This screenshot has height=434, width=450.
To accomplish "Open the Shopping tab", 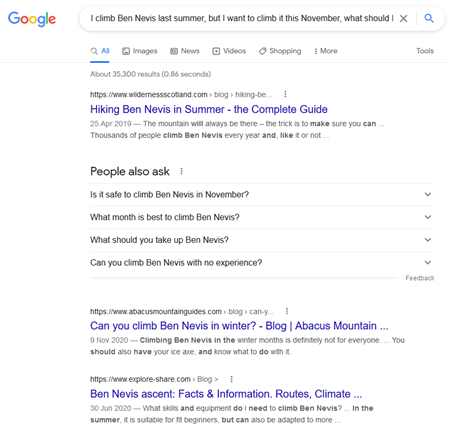I will (280, 51).
